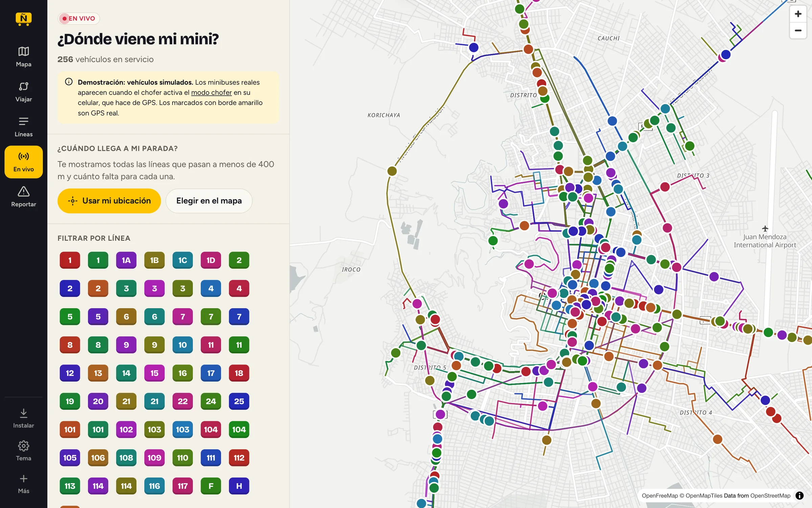
Task: Select line 112 chip
Action: click(239, 458)
